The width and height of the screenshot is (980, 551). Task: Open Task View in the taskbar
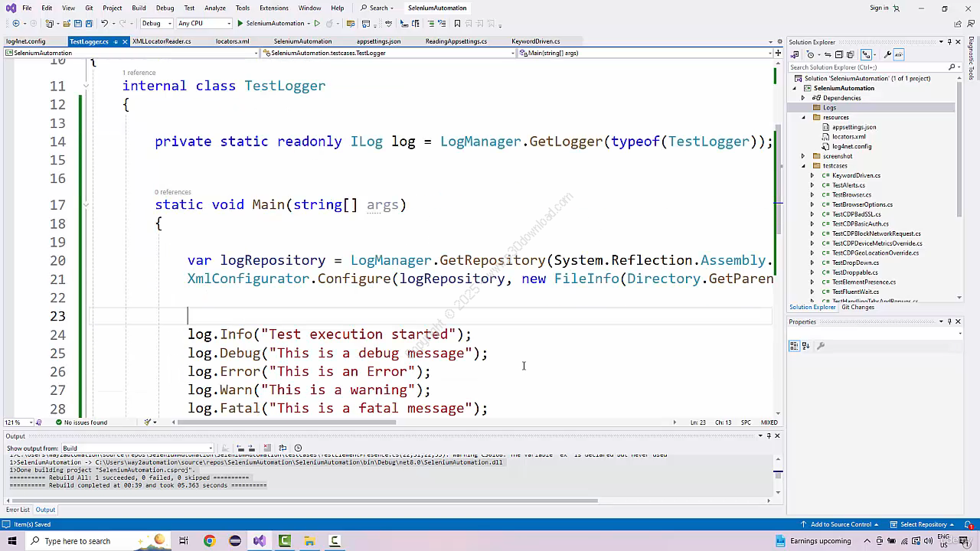(184, 541)
